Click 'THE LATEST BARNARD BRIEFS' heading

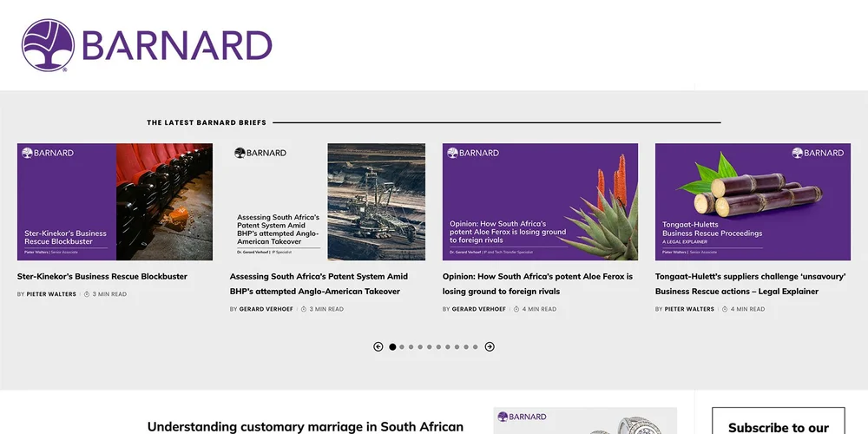click(207, 122)
